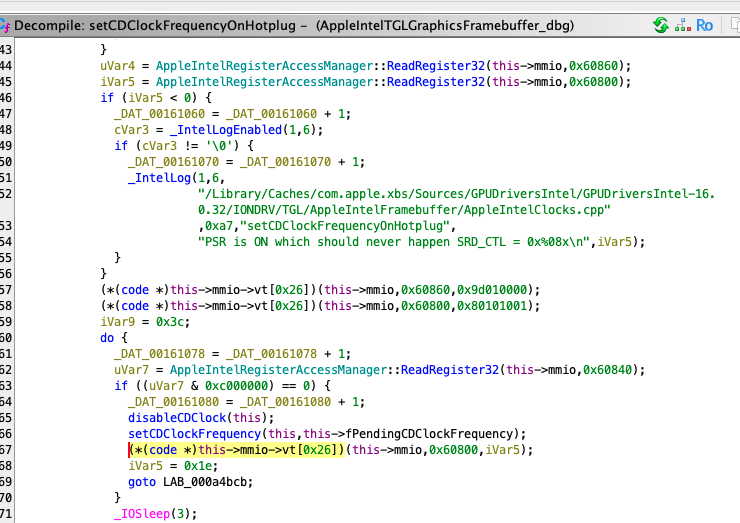Click ReadRegister32 on the uVar4 line
This screenshot has height=523, width=740.
pos(436,66)
